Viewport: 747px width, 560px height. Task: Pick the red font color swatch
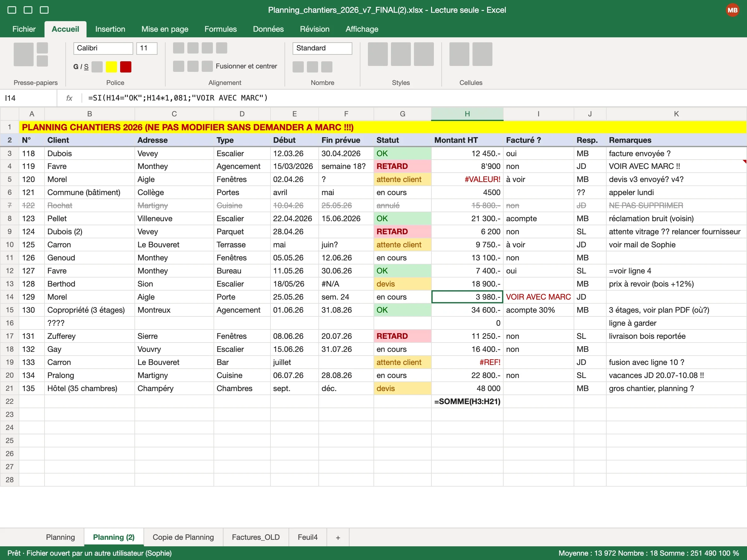(126, 67)
